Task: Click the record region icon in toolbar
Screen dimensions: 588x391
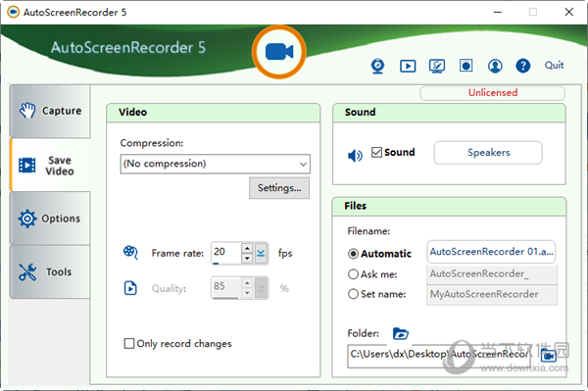Action: coord(466,66)
